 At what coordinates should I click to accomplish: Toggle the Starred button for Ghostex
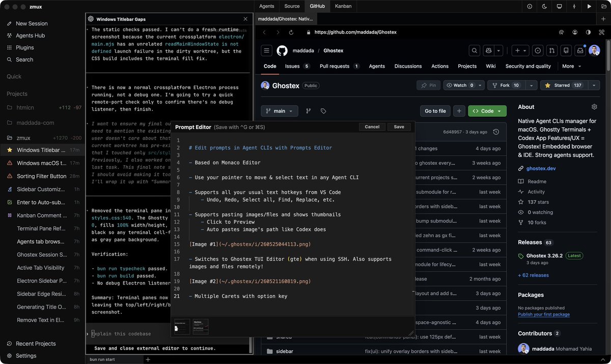[563, 85]
